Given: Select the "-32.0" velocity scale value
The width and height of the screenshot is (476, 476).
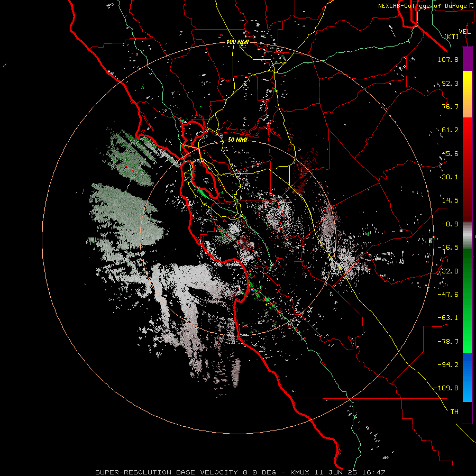Looking at the screenshot, I should [448, 271].
